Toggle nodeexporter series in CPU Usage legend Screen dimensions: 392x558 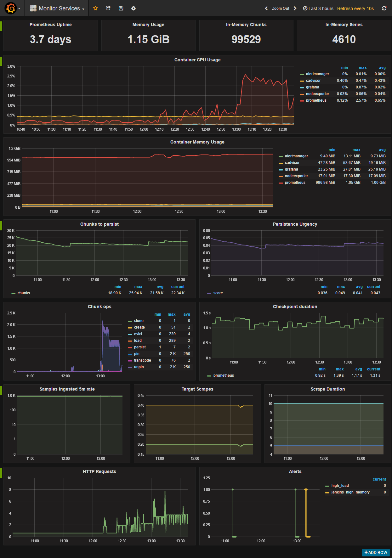317,94
